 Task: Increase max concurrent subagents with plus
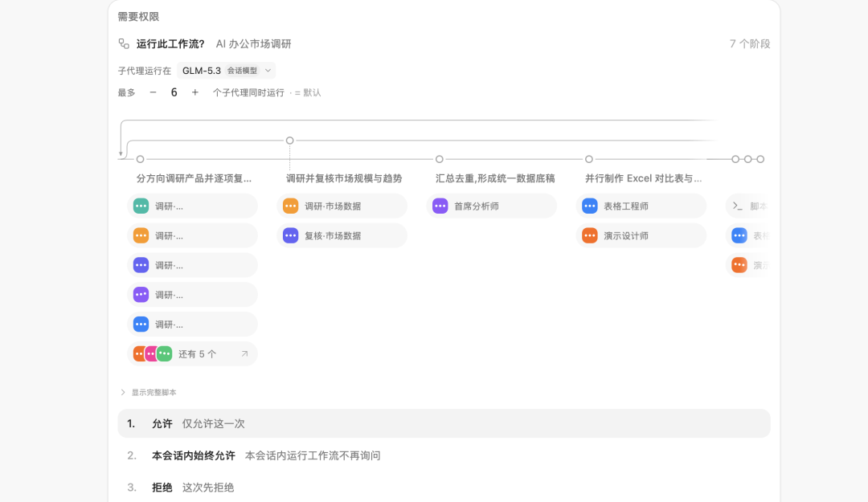tap(194, 92)
